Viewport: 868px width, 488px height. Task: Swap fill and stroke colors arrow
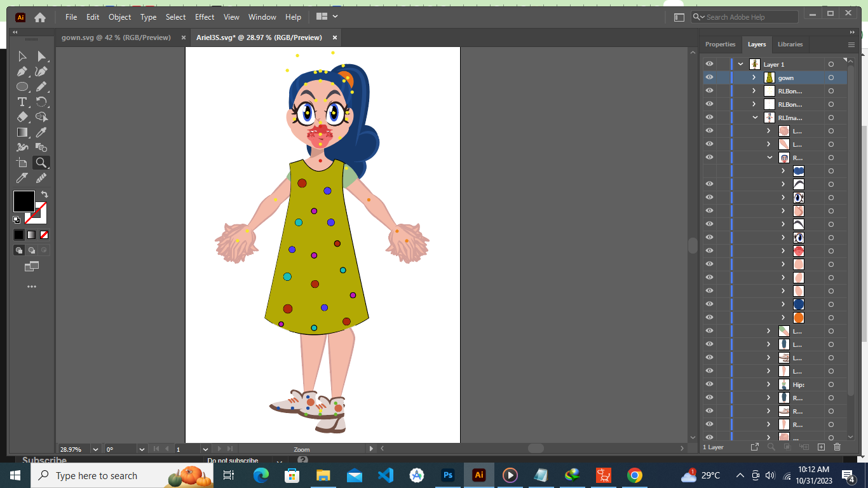point(44,194)
